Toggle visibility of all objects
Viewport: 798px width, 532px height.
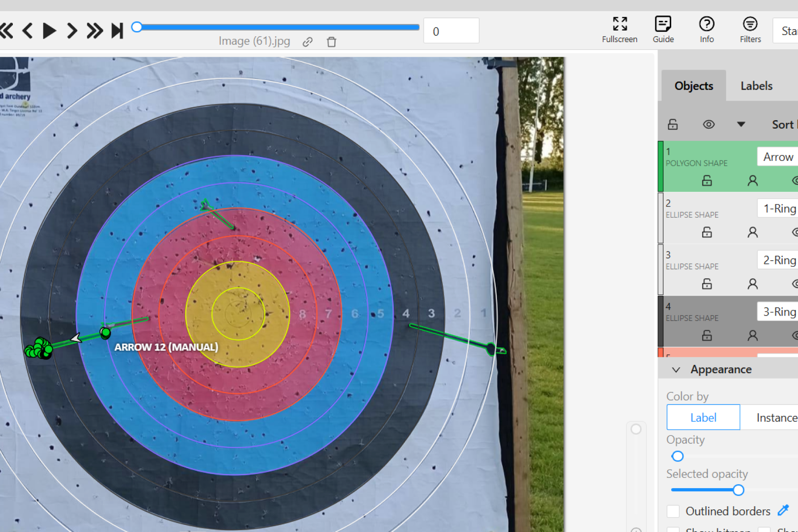click(708, 125)
